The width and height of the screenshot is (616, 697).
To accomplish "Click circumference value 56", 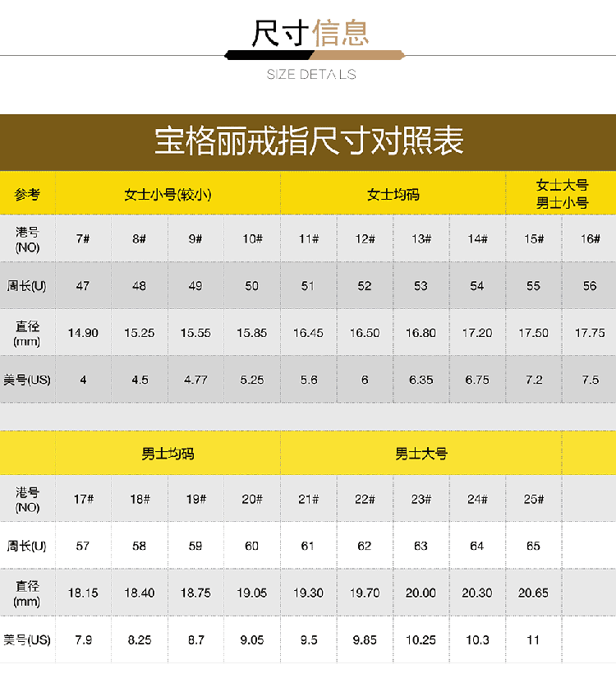I will (590, 286).
